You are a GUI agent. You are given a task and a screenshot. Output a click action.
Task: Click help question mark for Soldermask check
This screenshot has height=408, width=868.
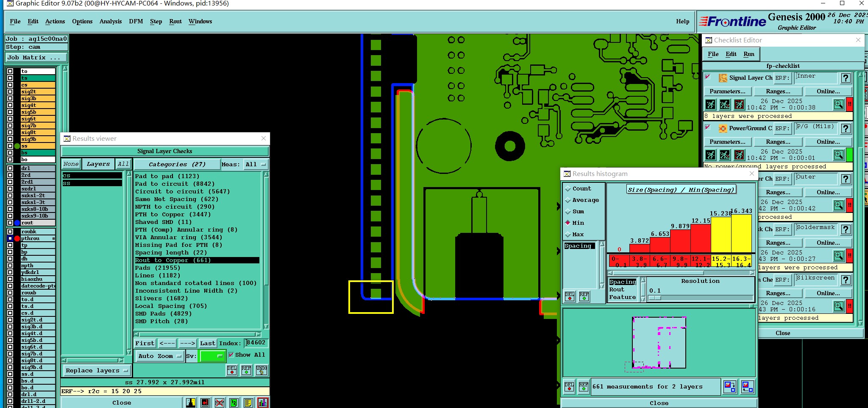846,229
